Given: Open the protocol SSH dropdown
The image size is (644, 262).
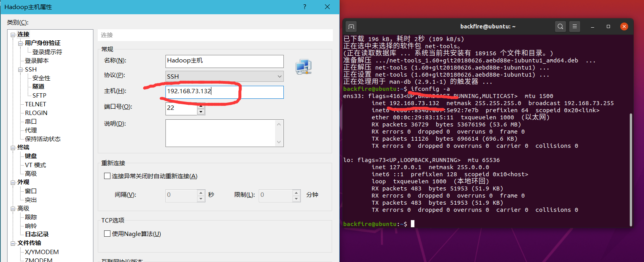Looking at the screenshot, I should tap(224, 76).
